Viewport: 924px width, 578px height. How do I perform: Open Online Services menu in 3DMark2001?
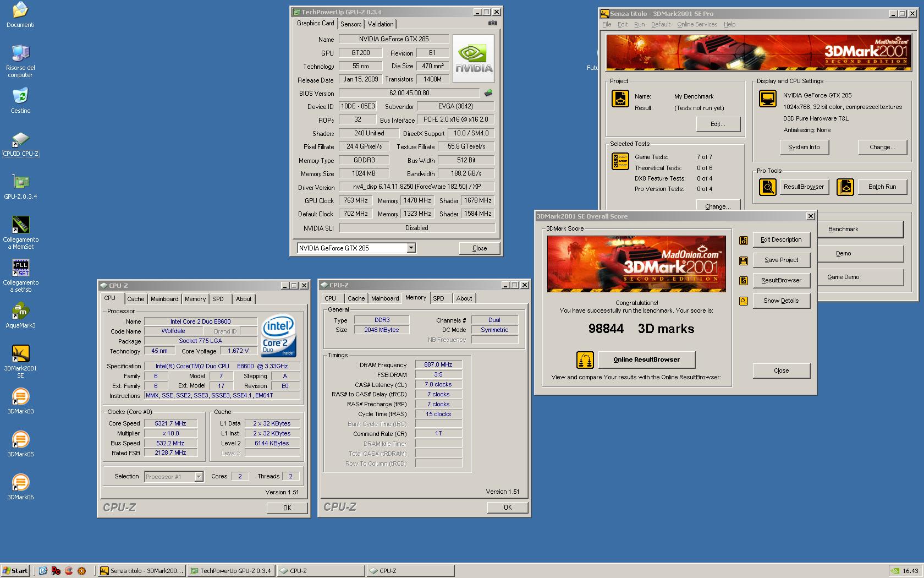697,25
